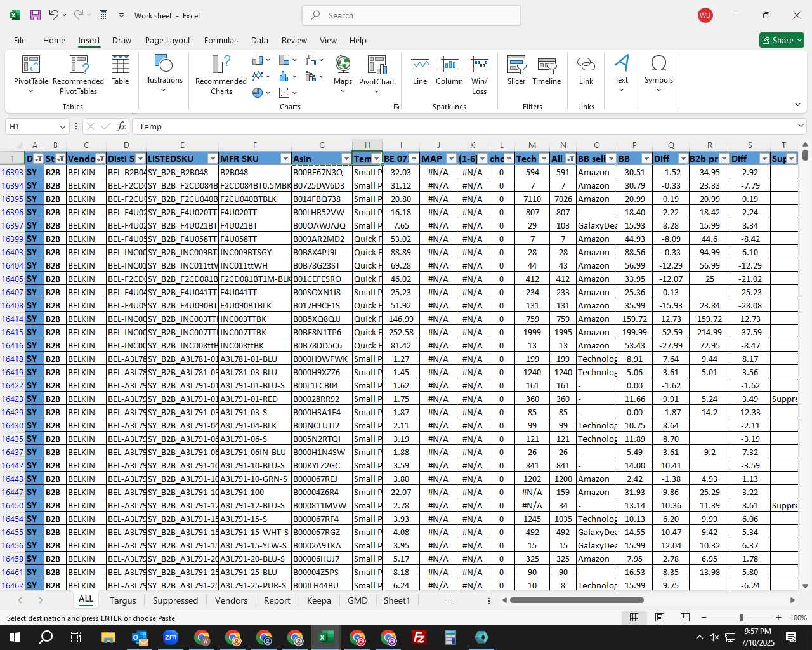Open Recommended PivotTables
The height and width of the screenshot is (650, 812).
[x=78, y=74]
